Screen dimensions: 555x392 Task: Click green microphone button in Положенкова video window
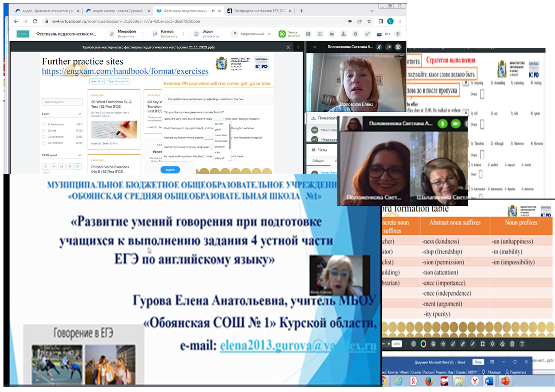pos(442,123)
